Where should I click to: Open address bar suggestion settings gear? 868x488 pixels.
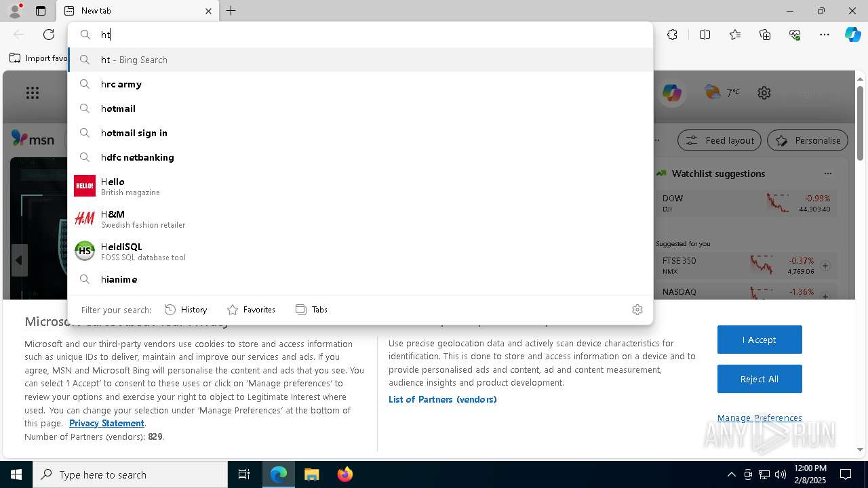(x=637, y=310)
